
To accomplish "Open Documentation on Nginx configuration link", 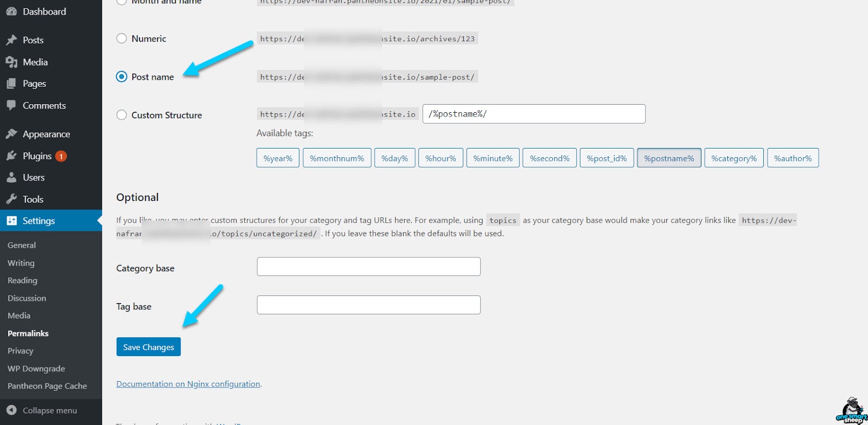I will (188, 384).
